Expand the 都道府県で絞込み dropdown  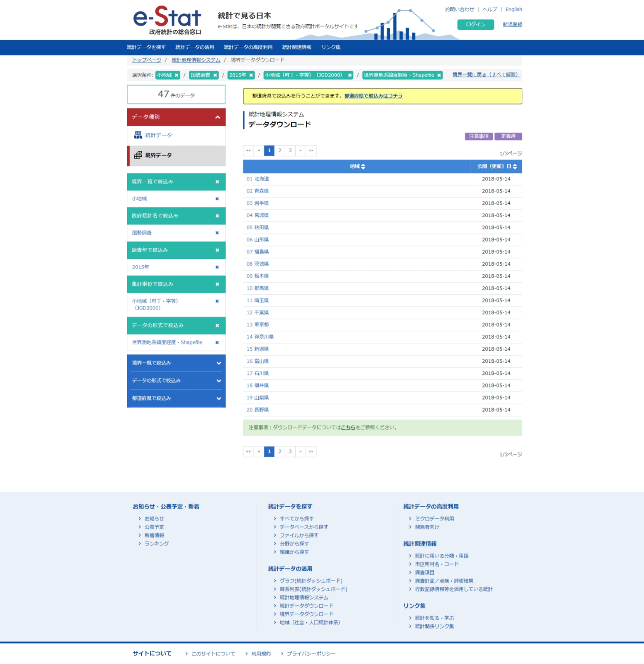point(218,399)
